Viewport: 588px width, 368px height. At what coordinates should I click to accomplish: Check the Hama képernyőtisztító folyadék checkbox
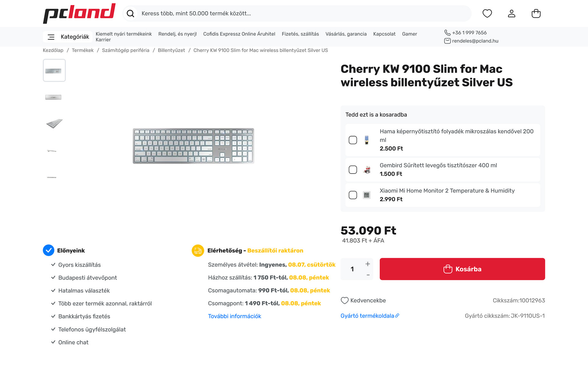(x=353, y=140)
